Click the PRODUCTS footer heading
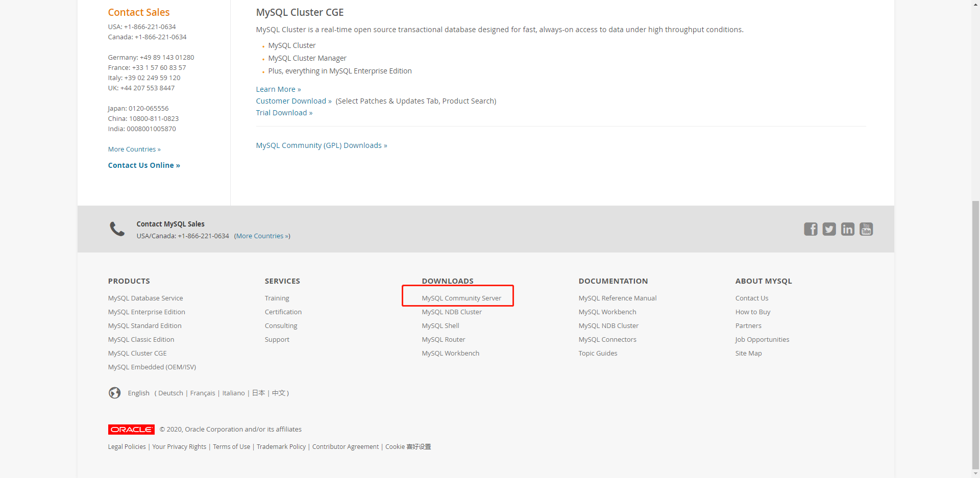Screen dimensions: 980x478 click(x=129, y=281)
